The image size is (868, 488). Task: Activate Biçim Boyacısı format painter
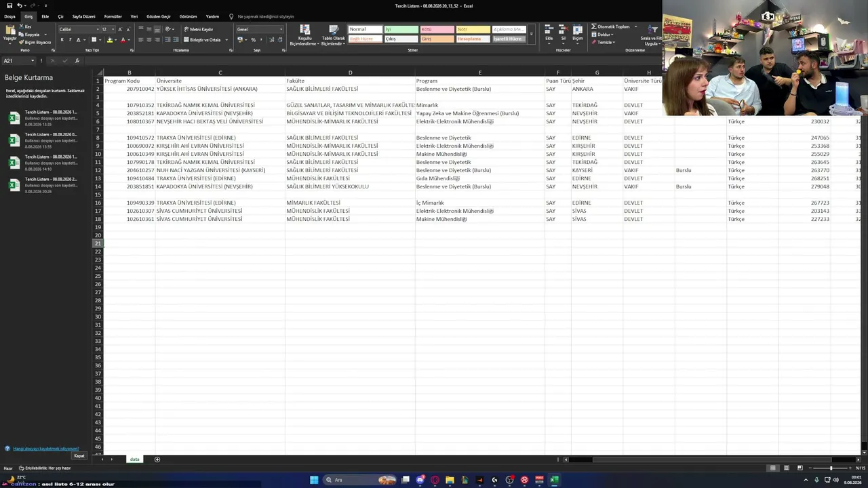[35, 42]
